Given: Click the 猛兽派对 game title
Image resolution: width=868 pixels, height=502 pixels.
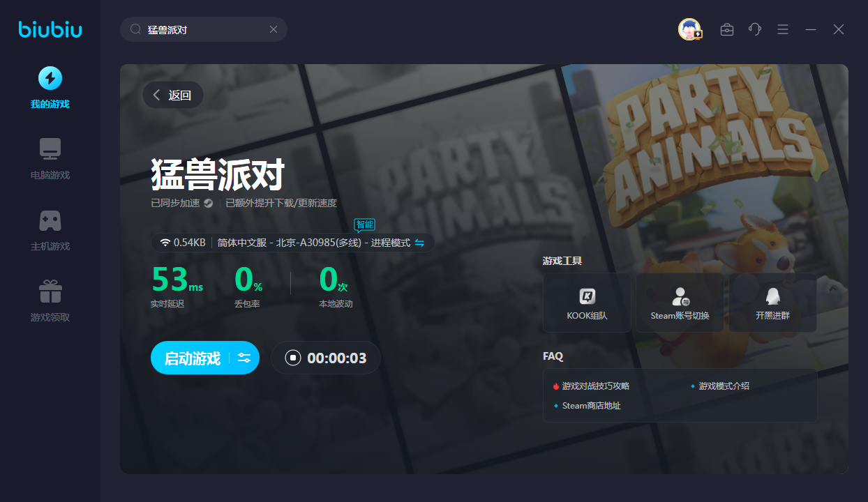Looking at the screenshot, I should (x=218, y=174).
